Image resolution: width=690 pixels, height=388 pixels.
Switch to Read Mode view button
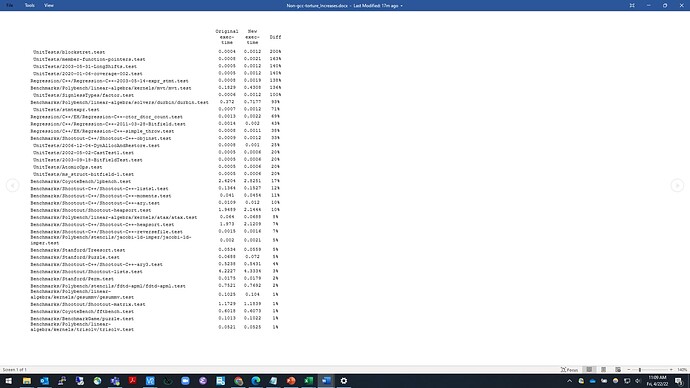(589, 370)
